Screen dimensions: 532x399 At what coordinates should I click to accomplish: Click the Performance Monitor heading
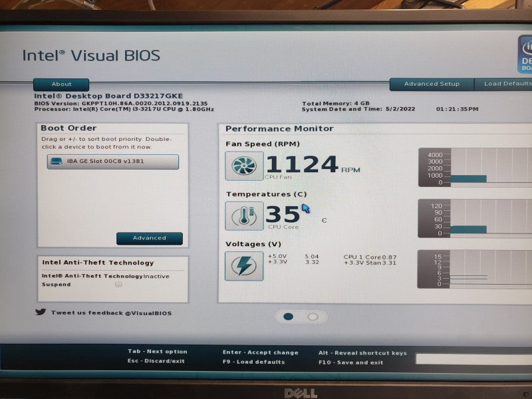point(279,128)
